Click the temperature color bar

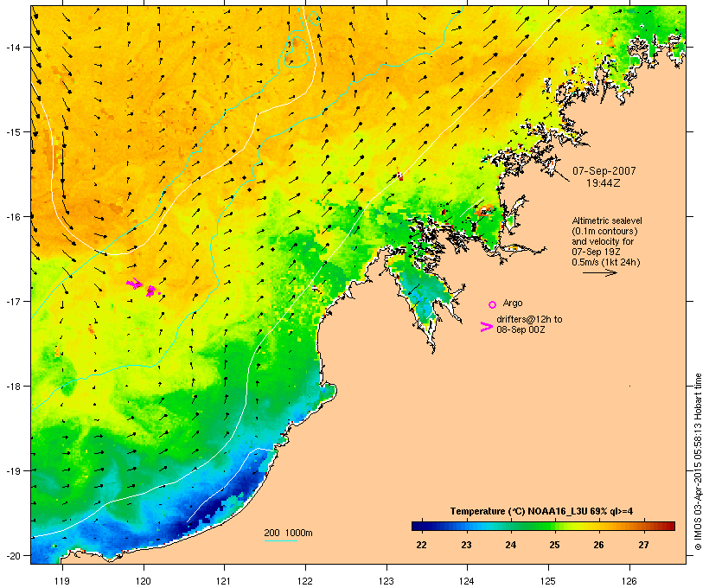coord(543,526)
